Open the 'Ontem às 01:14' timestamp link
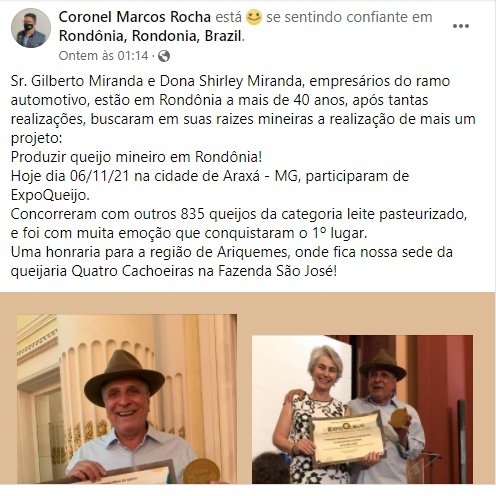This screenshot has width=496, height=496. 103,56
